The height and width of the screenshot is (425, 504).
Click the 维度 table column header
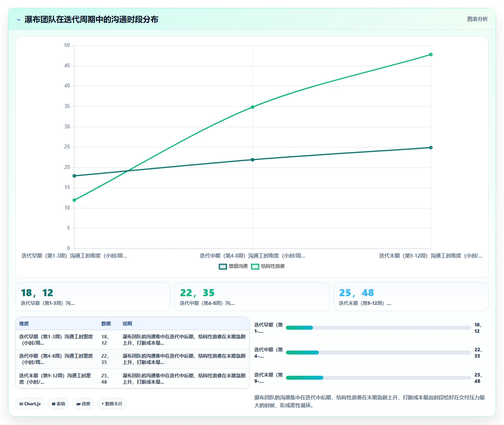point(24,324)
